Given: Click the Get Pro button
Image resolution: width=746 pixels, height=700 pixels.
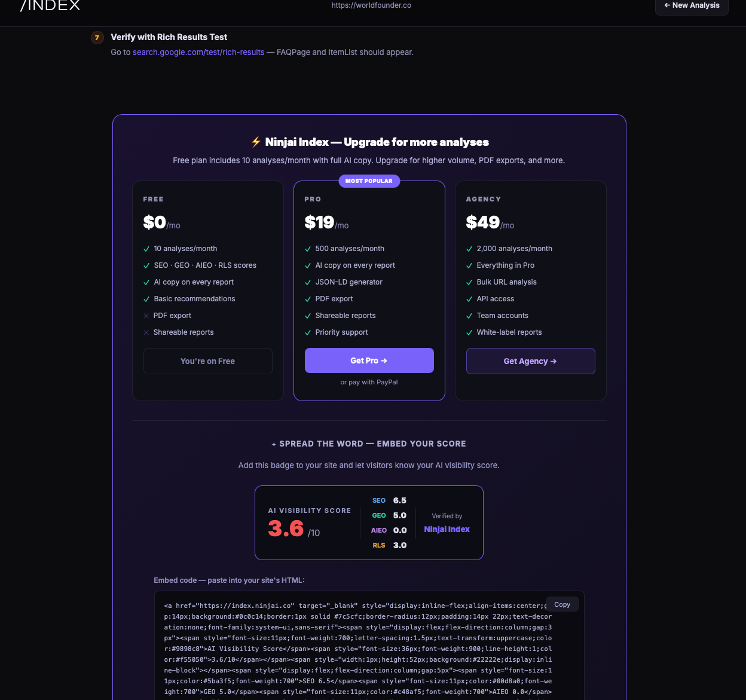Looking at the screenshot, I should [x=369, y=360].
